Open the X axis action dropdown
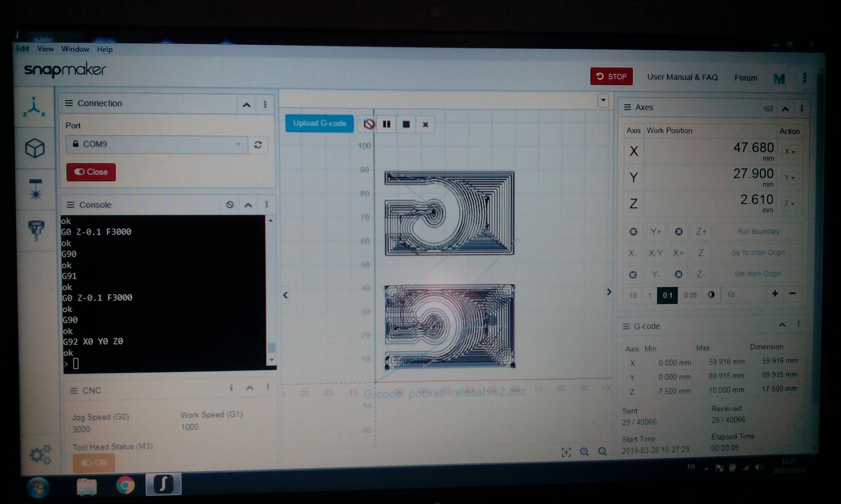 (789, 151)
